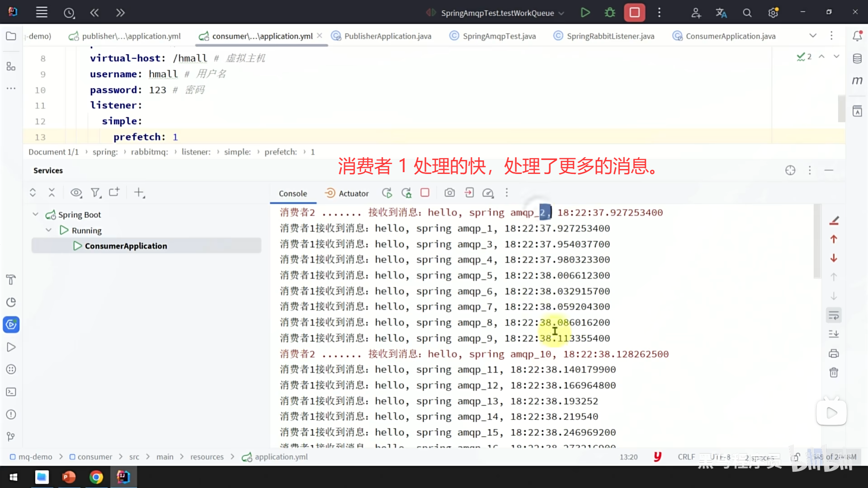
Task: Stop the running SpringAmqpTest process
Action: (x=634, y=13)
